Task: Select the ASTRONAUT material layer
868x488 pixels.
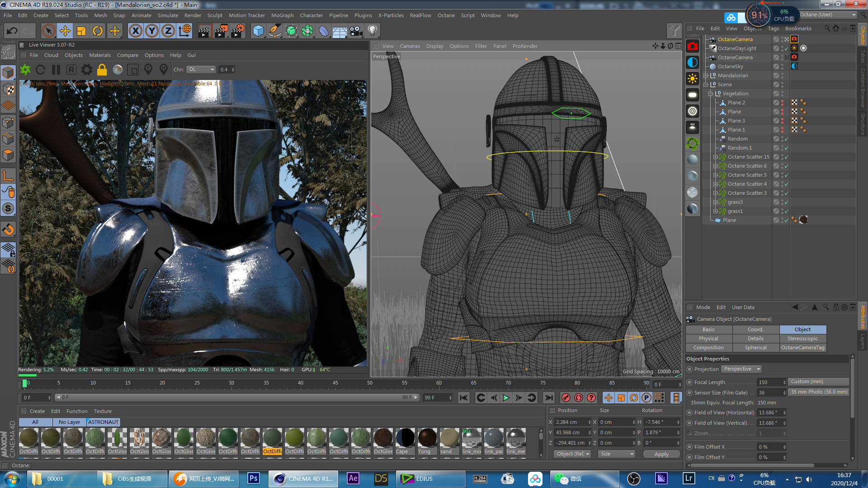Action: (103, 422)
